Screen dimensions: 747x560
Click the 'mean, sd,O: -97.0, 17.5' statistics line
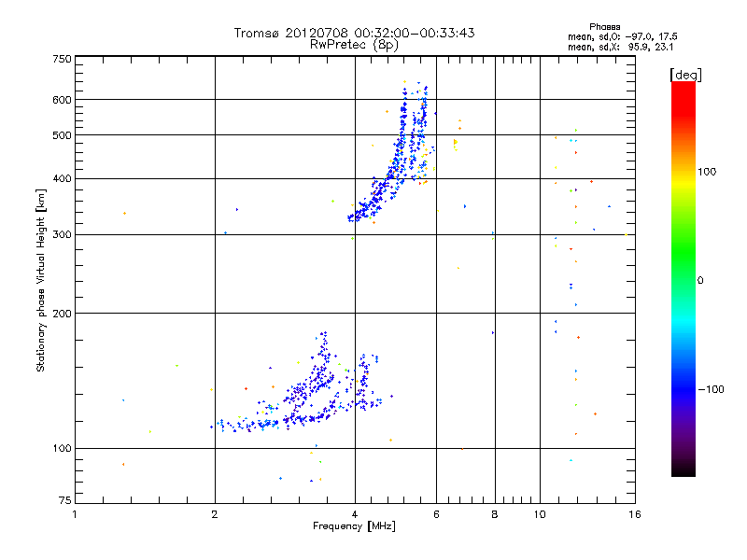(x=622, y=36)
